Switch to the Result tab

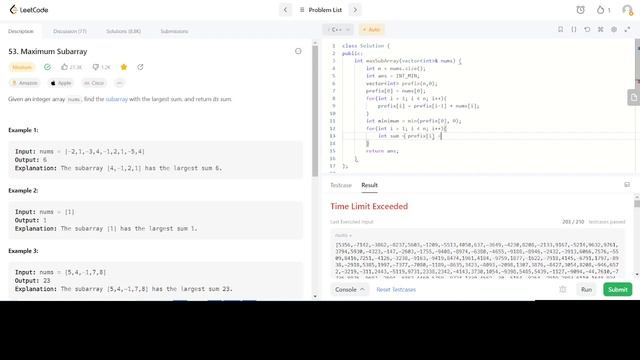[x=369, y=185]
